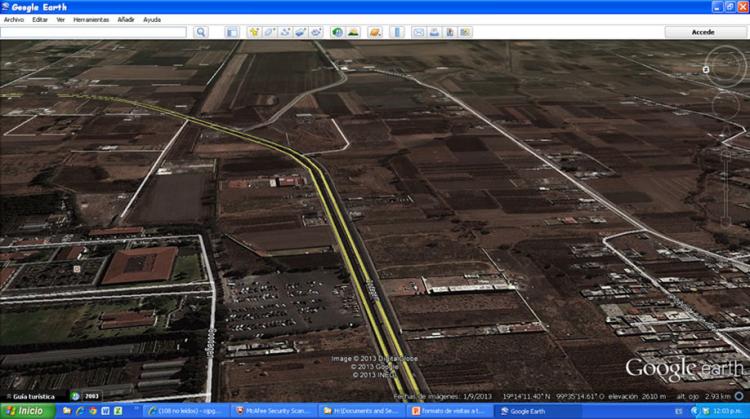Launch Excel from quick launch bar
Image resolution: width=750 pixels, height=419 pixels.
pyautogui.click(x=118, y=411)
